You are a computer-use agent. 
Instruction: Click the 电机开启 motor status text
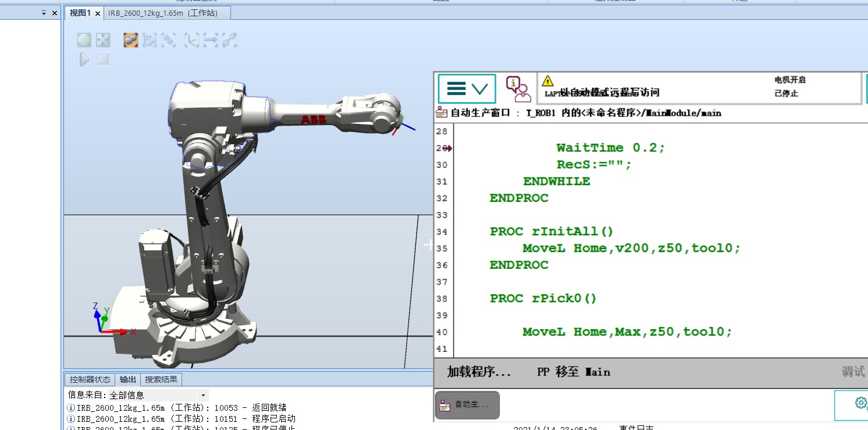tap(789, 80)
